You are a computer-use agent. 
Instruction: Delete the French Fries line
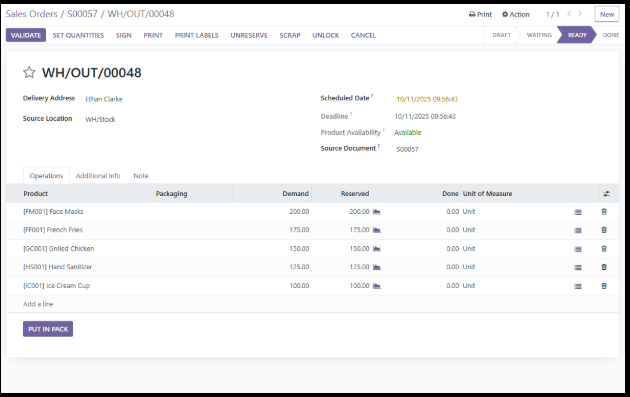604,230
